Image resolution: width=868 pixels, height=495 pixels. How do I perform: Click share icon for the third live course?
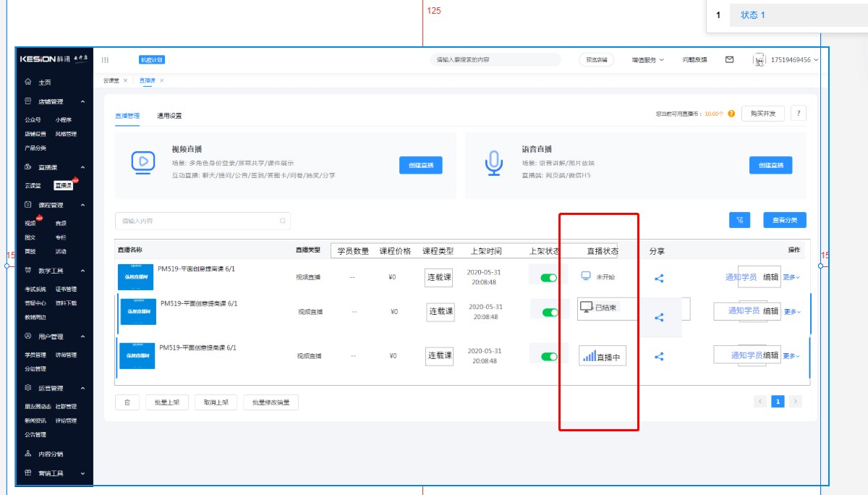point(658,356)
